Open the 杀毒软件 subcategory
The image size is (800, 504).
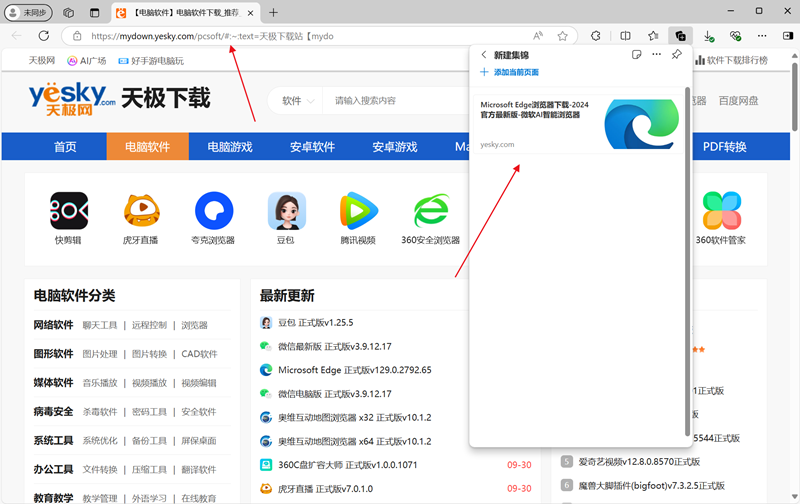[100, 412]
